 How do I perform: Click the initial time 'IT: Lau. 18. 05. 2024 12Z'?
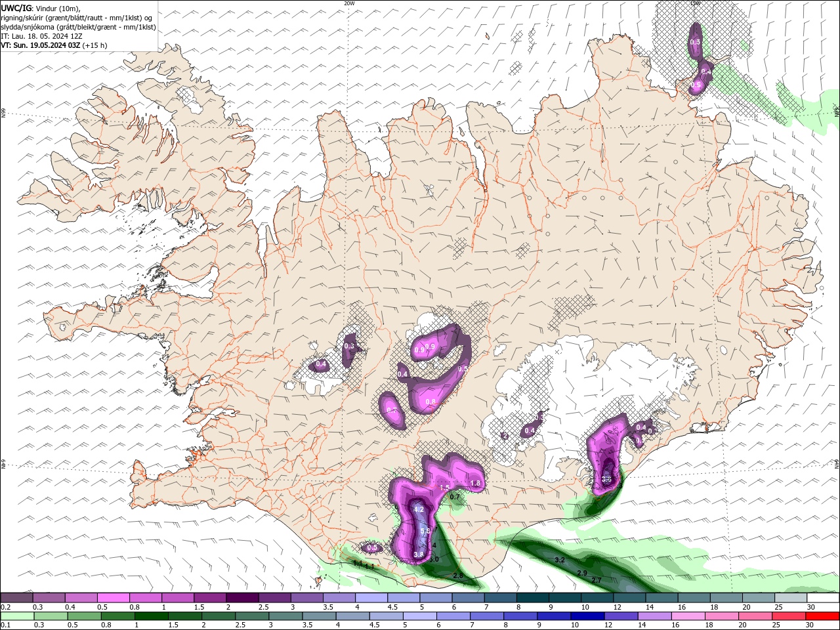pyautogui.click(x=41, y=36)
